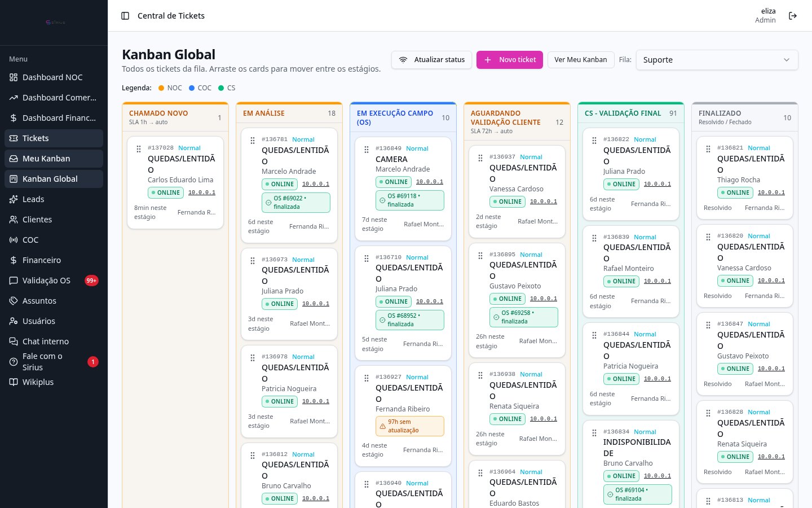Click the Fale com o Sirius help icon

point(14,362)
